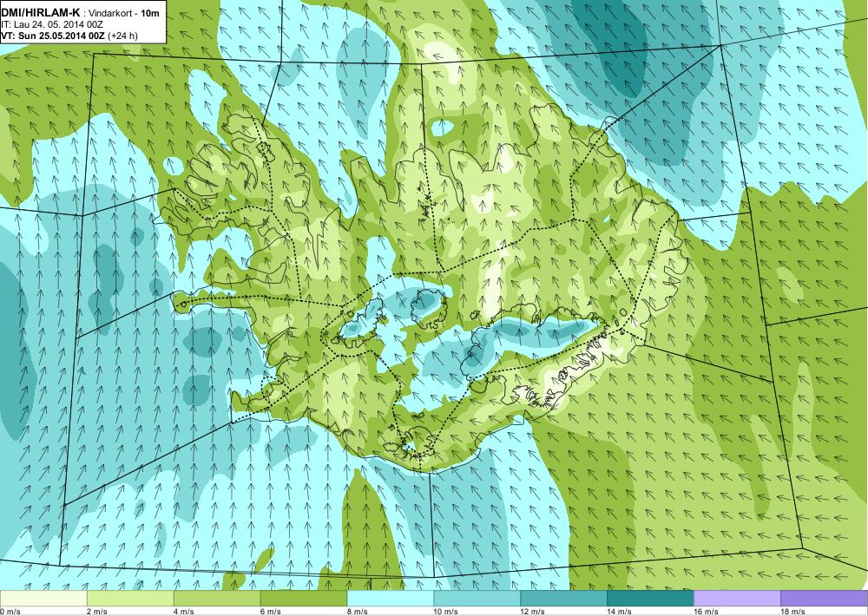This screenshot has width=868, height=616.
Task: Click the '16 m/s' legend label
Action: click(x=706, y=611)
